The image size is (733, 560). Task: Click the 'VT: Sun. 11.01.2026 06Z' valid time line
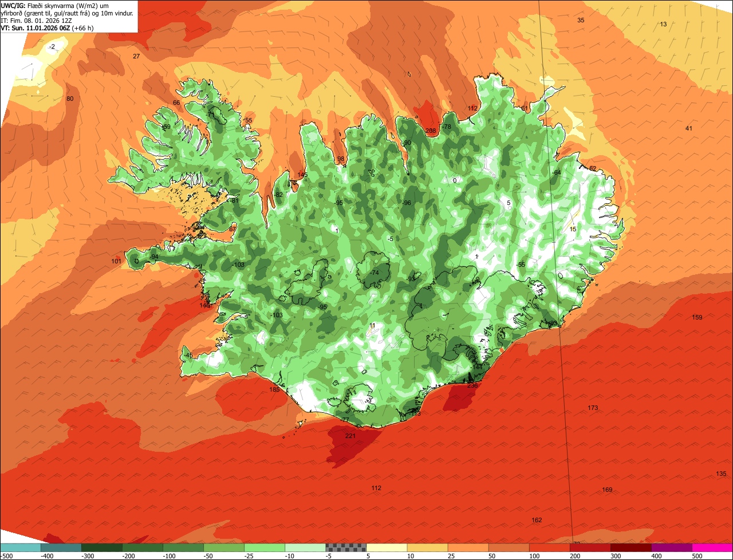[x=47, y=27]
